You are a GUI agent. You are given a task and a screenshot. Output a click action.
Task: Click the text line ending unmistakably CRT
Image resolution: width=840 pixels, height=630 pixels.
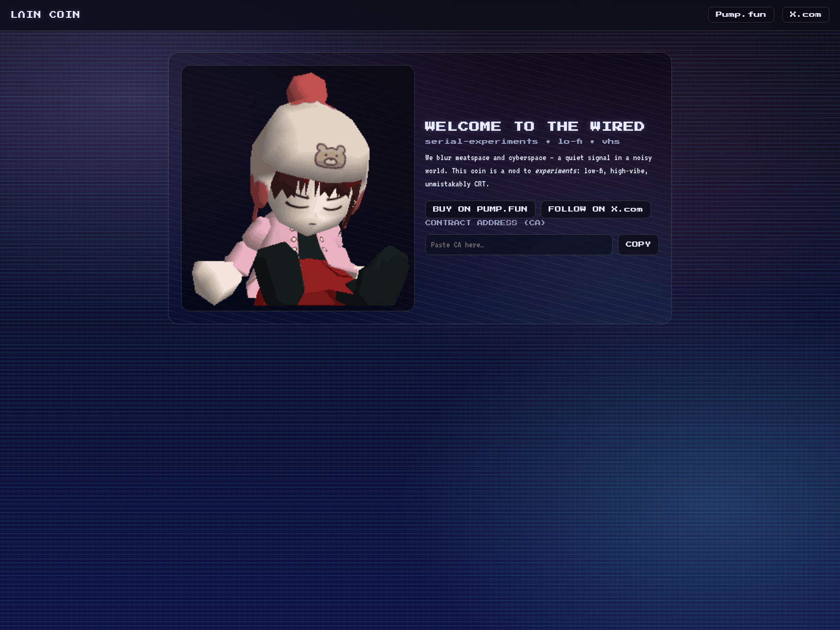tap(457, 184)
